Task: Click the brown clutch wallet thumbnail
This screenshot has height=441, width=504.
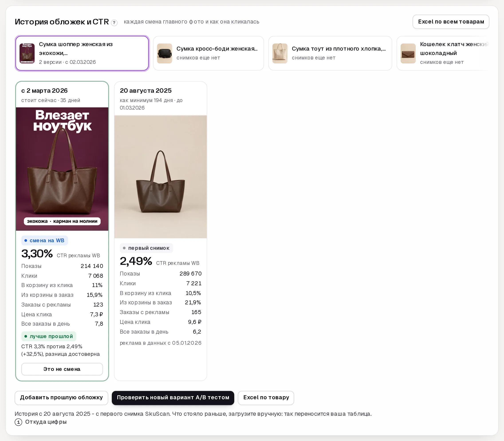Action: [x=408, y=53]
